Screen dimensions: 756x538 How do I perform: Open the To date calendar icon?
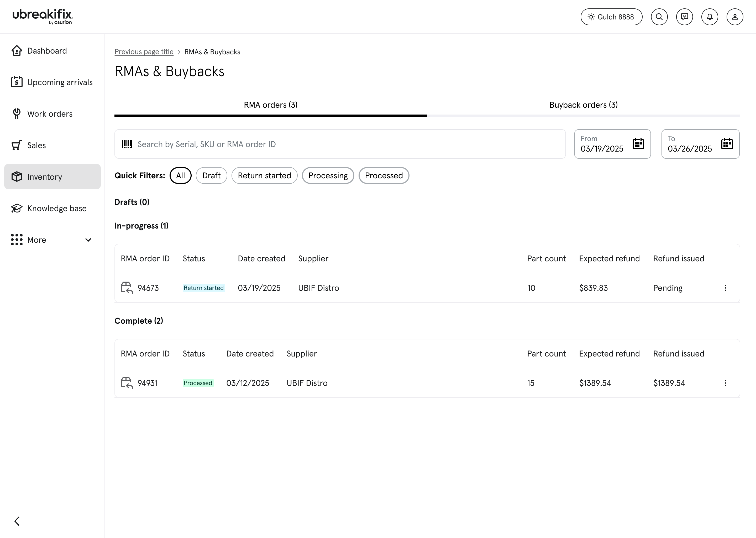click(x=727, y=144)
